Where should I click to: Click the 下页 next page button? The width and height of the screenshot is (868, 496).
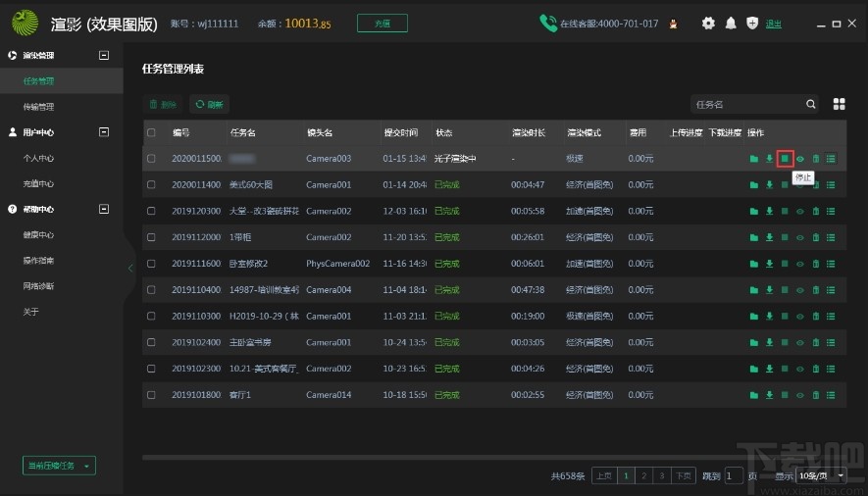click(683, 475)
